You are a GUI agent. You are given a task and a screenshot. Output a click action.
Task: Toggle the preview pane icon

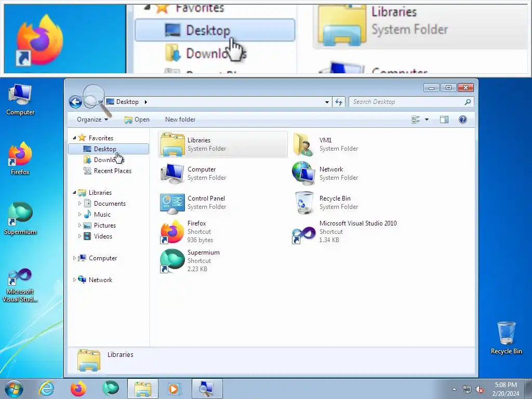tap(444, 119)
